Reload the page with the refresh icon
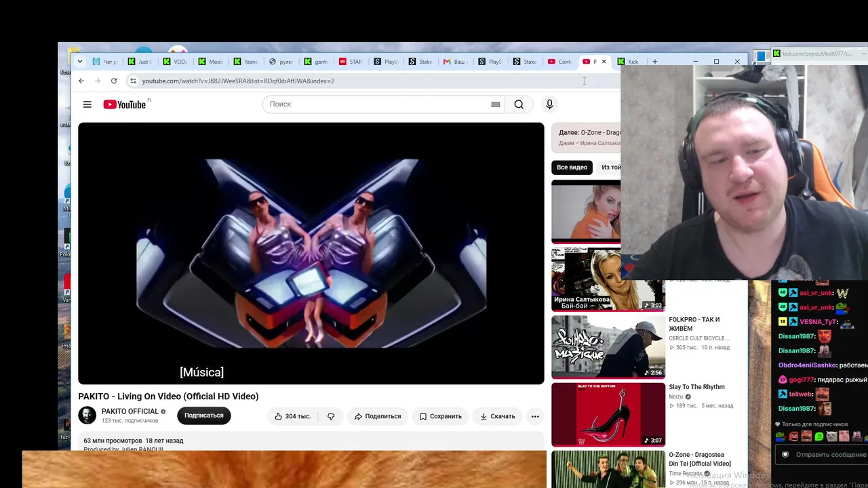 (x=114, y=81)
